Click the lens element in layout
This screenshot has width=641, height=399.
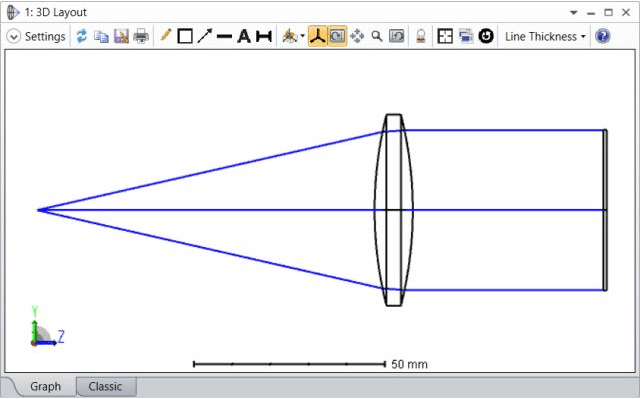[x=394, y=210]
